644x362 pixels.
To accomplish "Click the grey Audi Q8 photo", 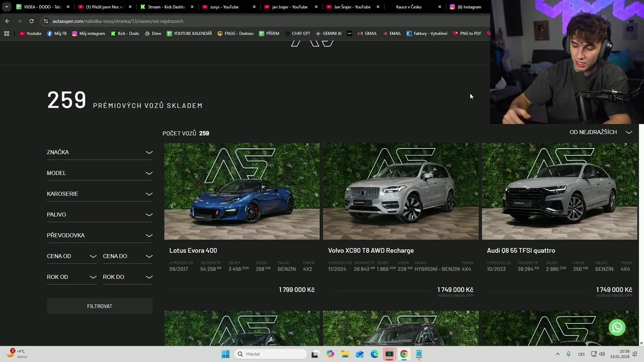I will 559,192.
